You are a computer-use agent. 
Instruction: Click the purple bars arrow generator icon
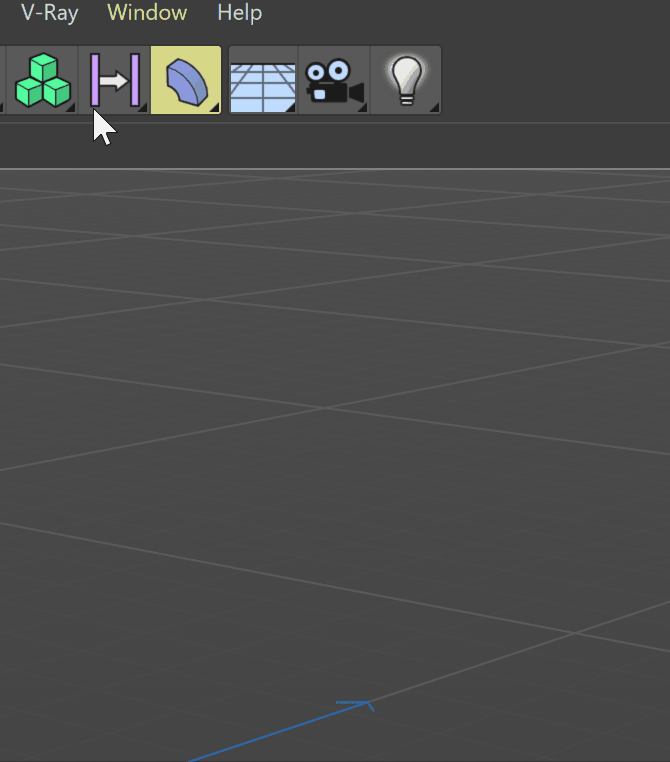[114, 80]
